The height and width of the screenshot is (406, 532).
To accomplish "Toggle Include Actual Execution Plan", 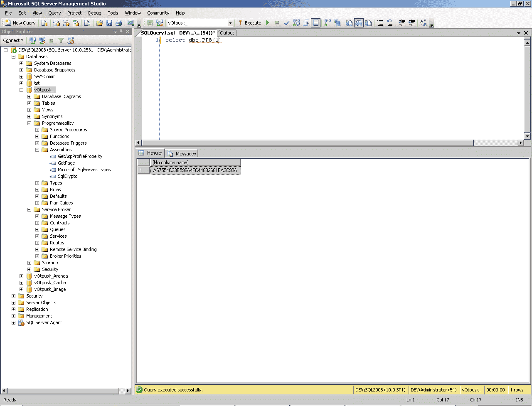I will coord(328,23).
